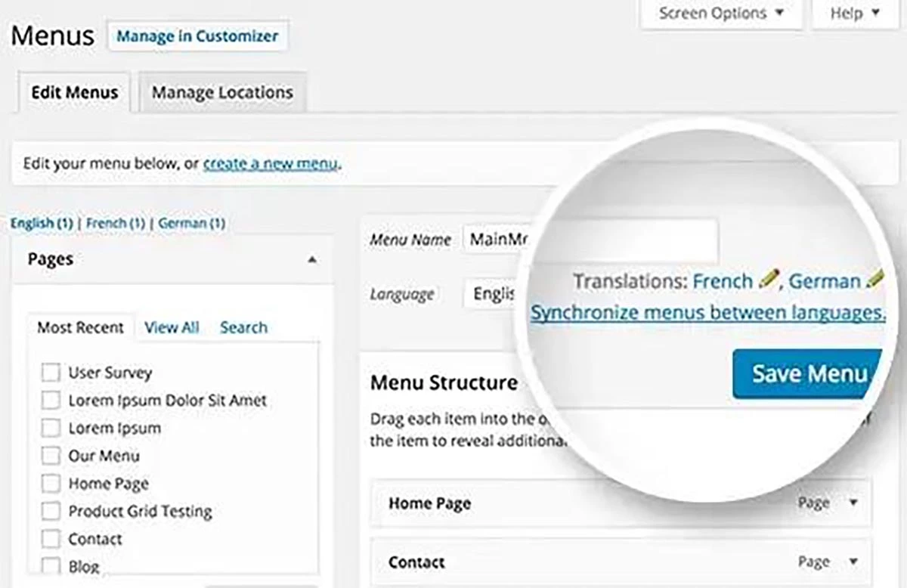Open the Help dropdown
This screenshot has width=907, height=588.
856,14
